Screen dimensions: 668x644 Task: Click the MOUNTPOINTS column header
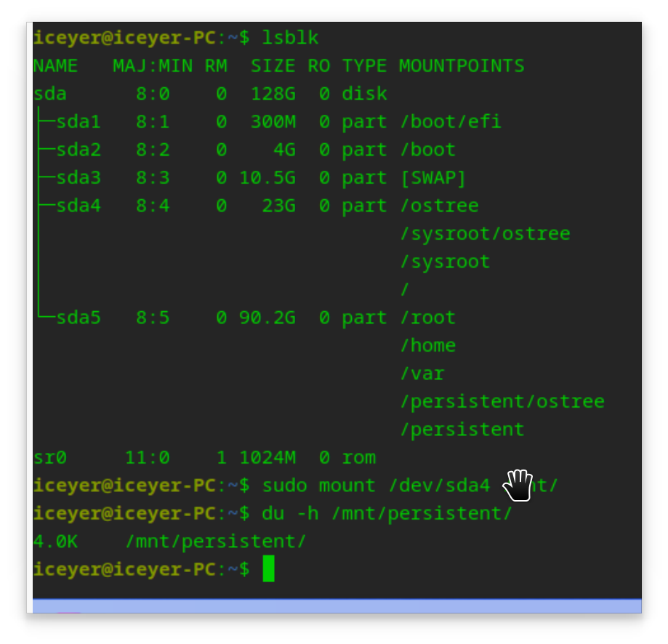(462, 66)
